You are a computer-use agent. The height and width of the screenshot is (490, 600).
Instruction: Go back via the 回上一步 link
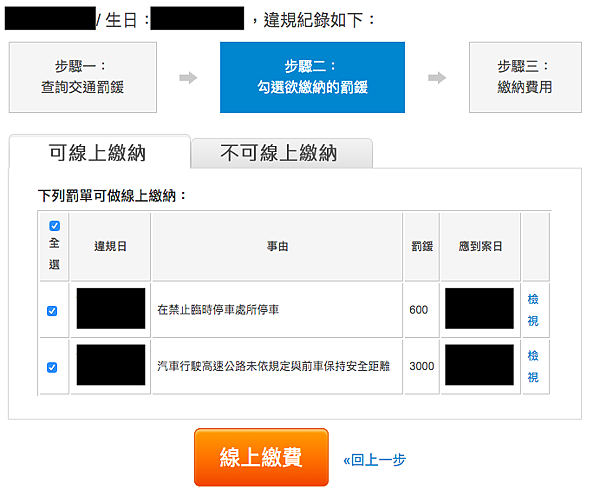coord(375,459)
